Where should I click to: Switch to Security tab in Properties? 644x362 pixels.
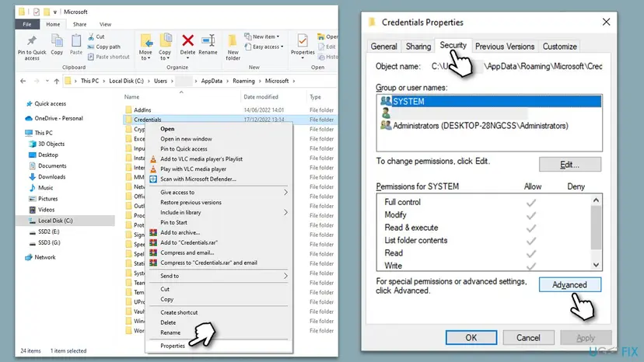[x=453, y=45]
